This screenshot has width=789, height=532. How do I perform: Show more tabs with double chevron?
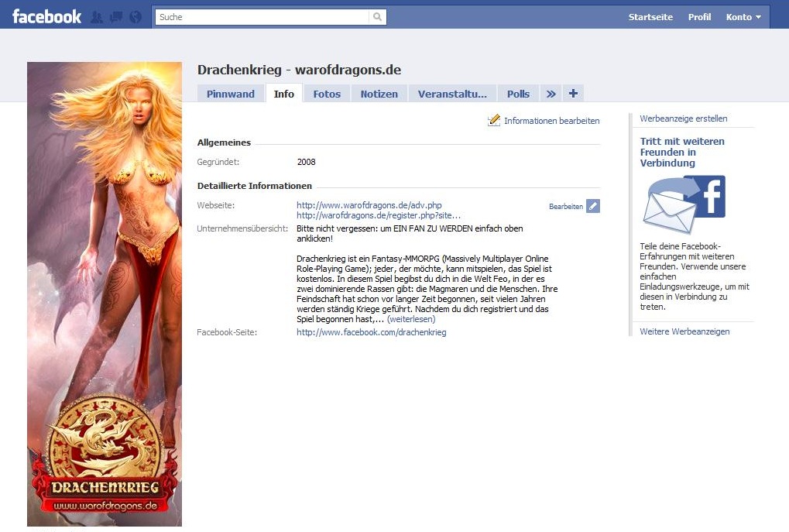[x=551, y=94]
